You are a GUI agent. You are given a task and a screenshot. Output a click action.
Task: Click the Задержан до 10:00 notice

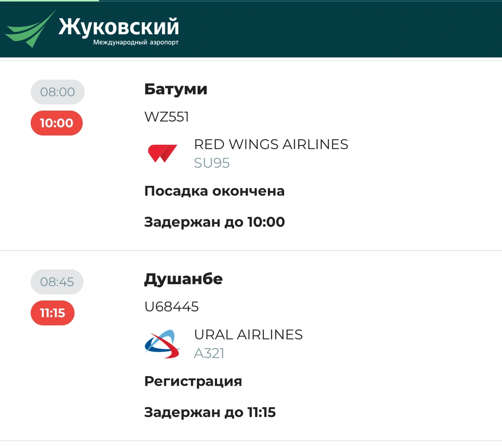(214, 222)
